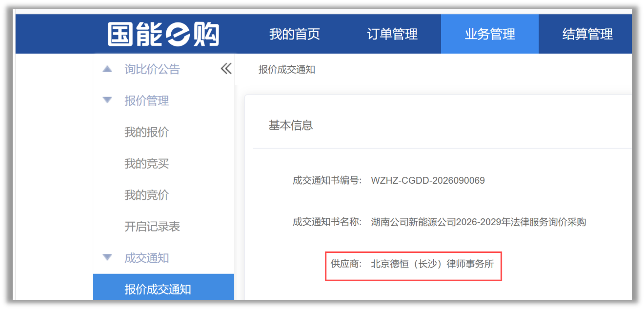The width and height of the screenshot is (644, 309).
Task: Collapse the 成交通知 section arrow
Action: point(107,258)
